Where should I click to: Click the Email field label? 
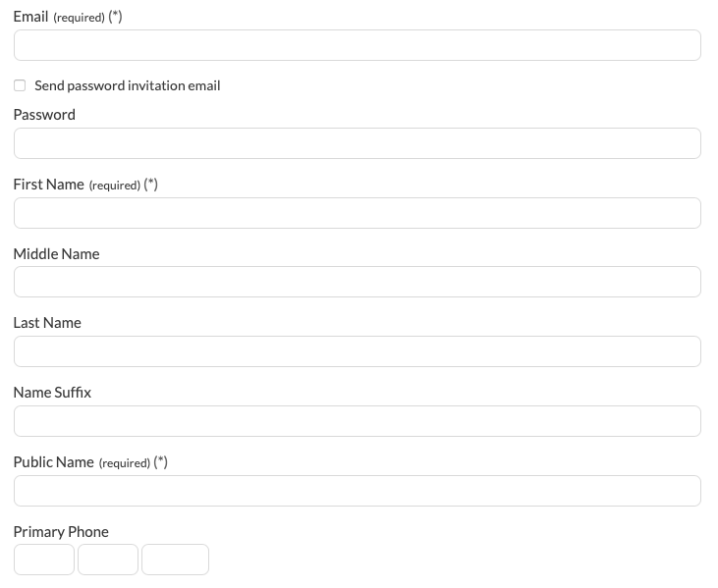(31, 17)
